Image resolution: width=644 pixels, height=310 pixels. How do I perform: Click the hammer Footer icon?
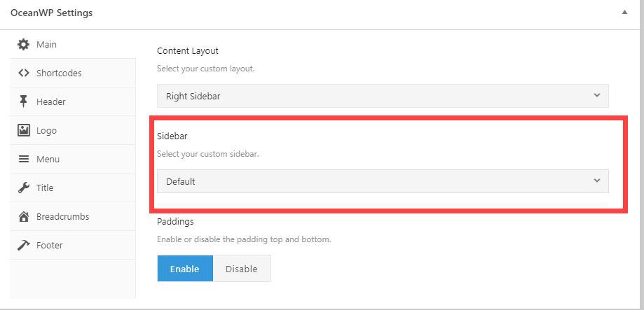click(23, 245)
